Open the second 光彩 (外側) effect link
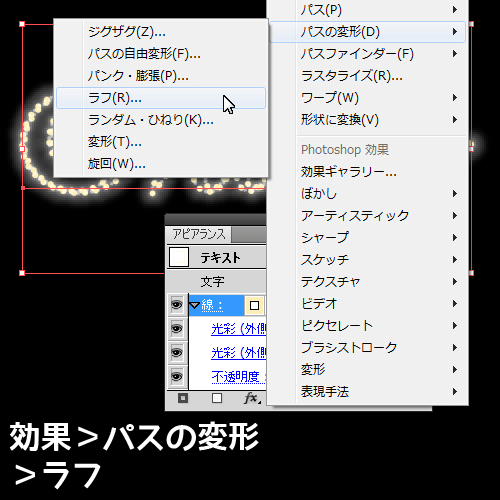500x500 pixels. (x=239, y=353)
